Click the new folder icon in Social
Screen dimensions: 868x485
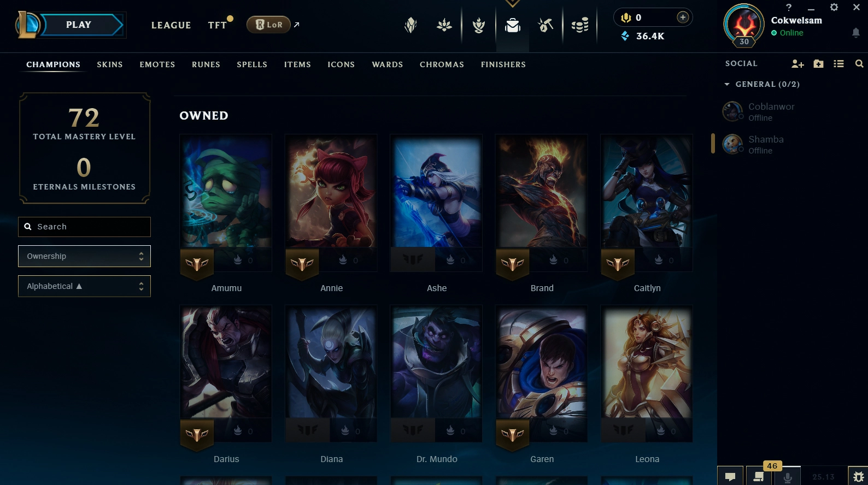818,64
